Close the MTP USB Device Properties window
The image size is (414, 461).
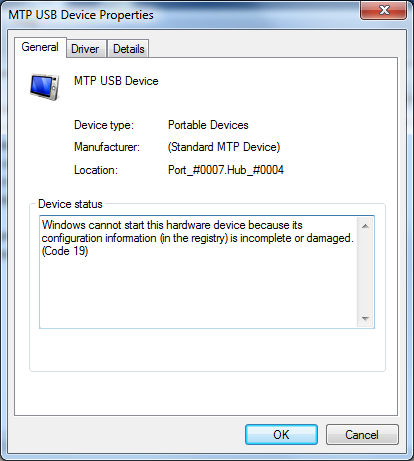click(384, 10)
